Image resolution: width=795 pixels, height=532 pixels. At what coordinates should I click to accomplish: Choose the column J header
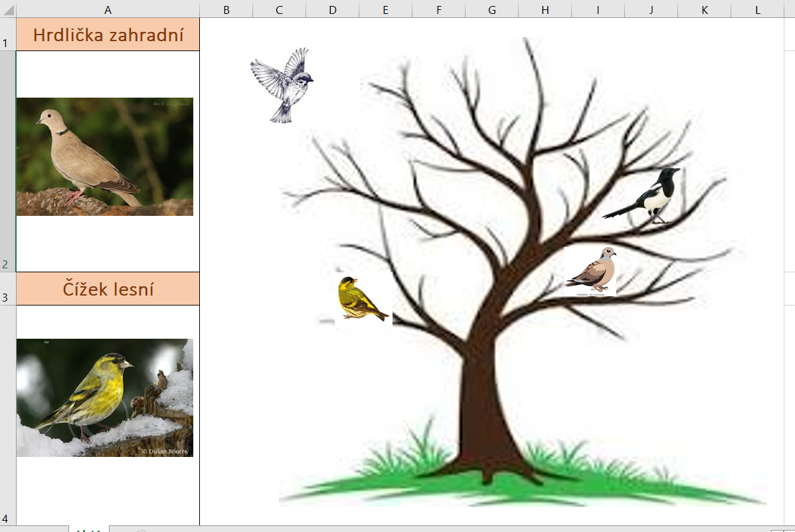tap(652, 9)
